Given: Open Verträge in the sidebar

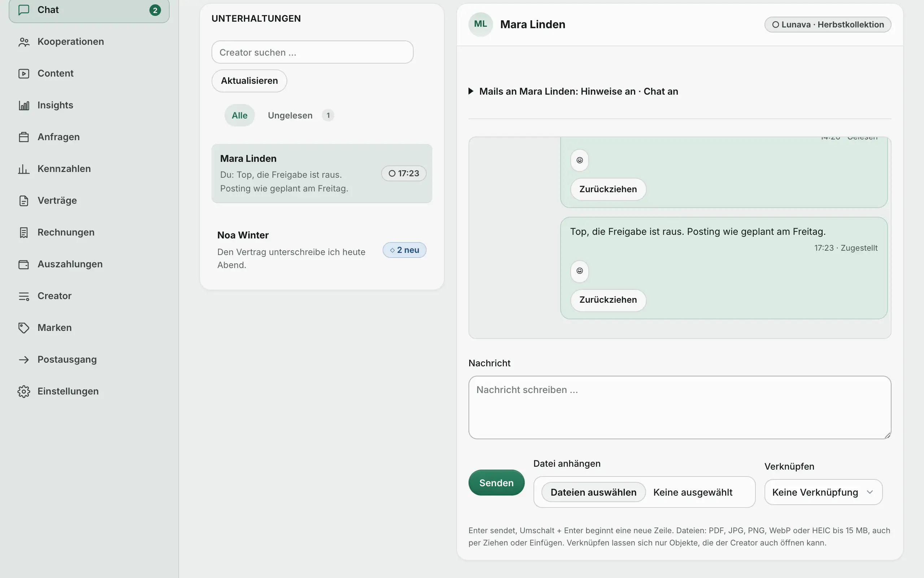Looking at the screenshot, I should tap(89, 200).
